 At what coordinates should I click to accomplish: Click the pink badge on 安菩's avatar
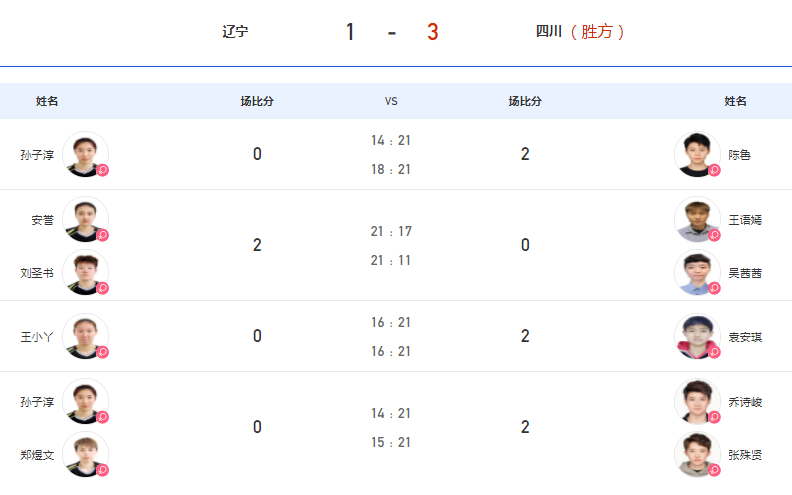pos(103,235)
